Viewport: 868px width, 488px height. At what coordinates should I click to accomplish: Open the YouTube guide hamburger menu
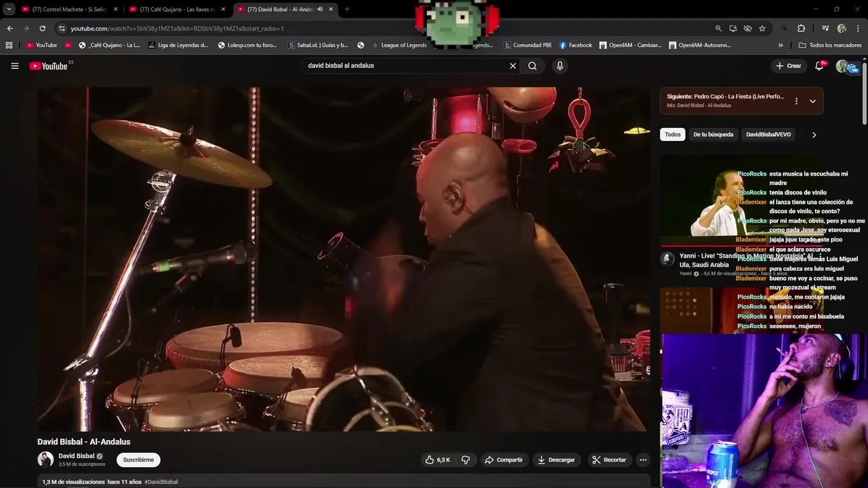pyautogui.click(x=14, y=66)
